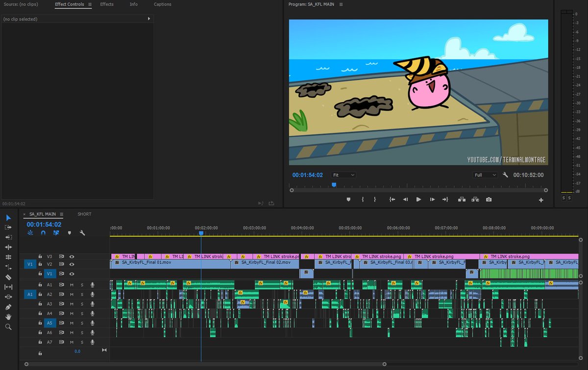Toggle V1 track output eye
The width and height of the screenshot is (588, 370).
pyautogui.click(x=72, y=274)
